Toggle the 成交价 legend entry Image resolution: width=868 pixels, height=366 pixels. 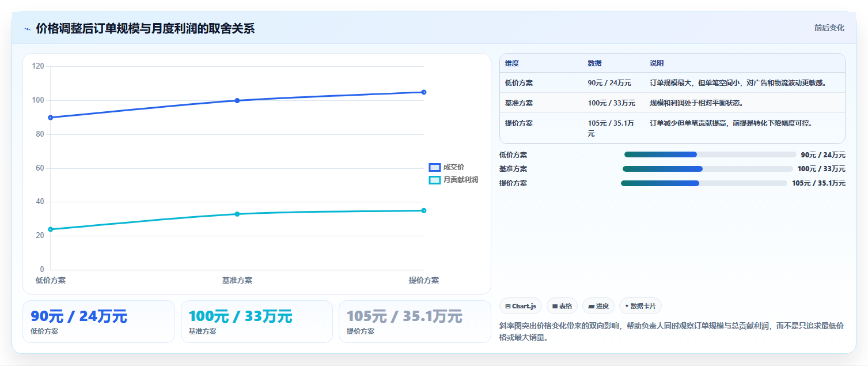pos(447,167)
